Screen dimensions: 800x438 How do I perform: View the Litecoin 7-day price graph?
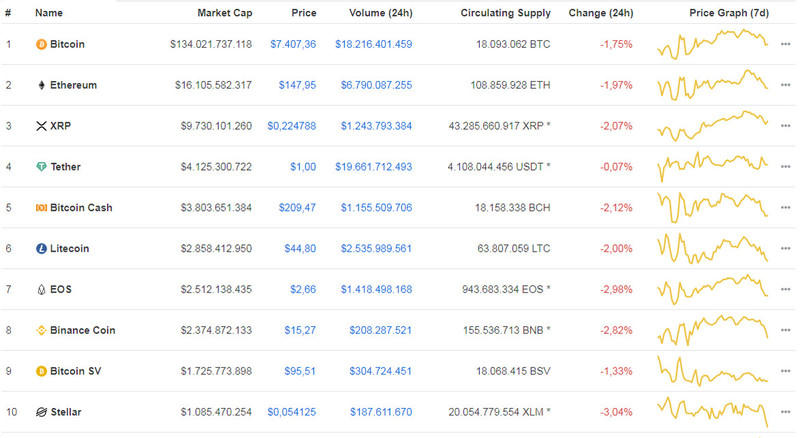[713, 248]
